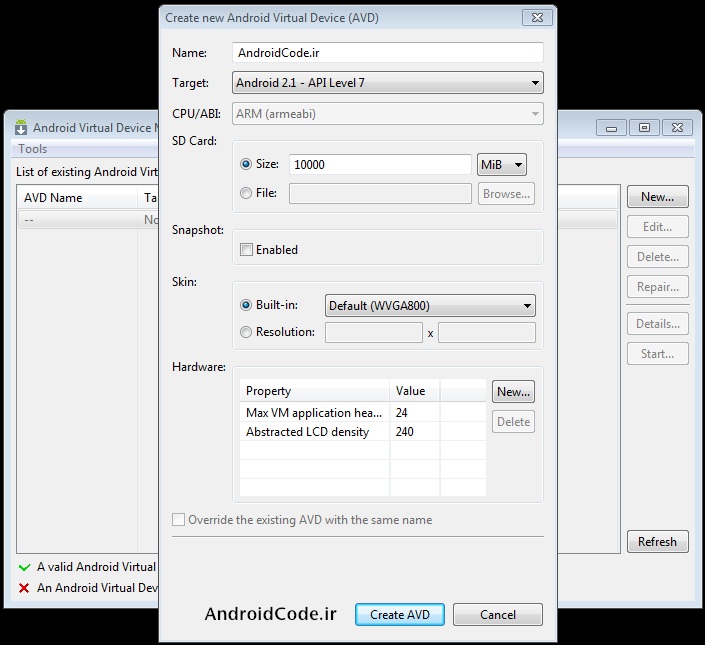Open the MiB size unit dropdown
The width and height of the screenshot is (705, 645).
pos(502,165)
